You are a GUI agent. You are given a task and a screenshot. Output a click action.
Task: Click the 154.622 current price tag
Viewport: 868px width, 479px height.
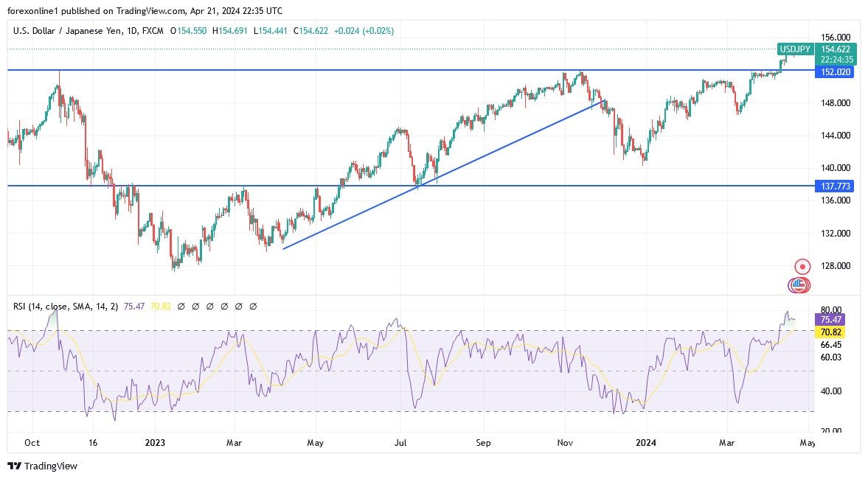(834, 49)
